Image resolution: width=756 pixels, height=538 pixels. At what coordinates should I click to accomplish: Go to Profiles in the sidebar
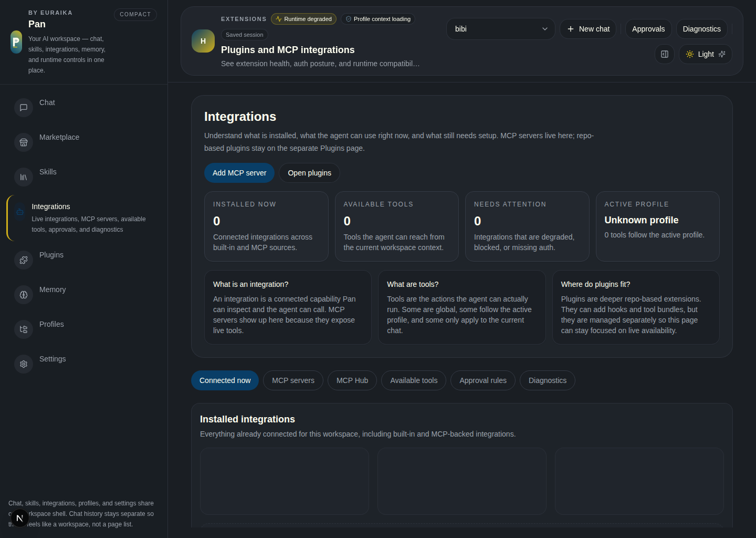point(84,329)
